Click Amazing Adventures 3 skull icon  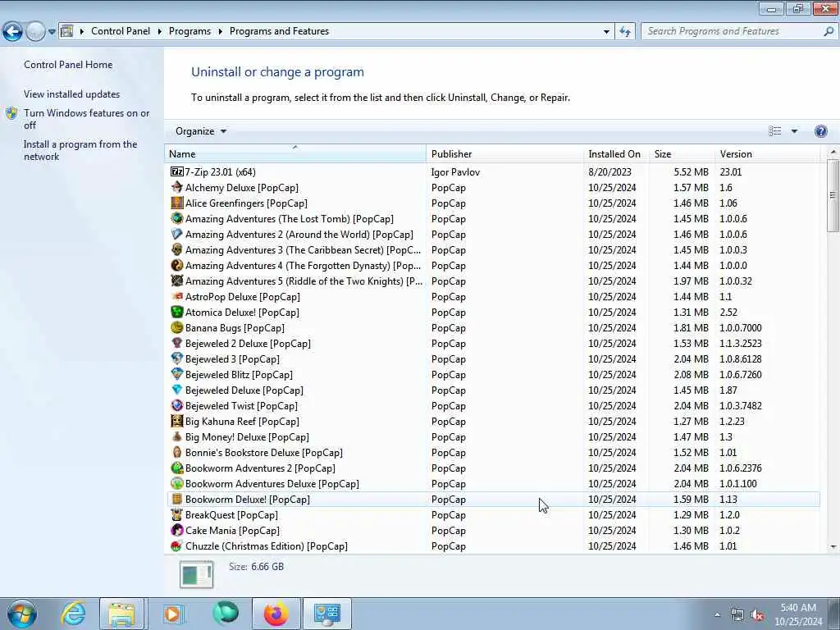[177, 249]
